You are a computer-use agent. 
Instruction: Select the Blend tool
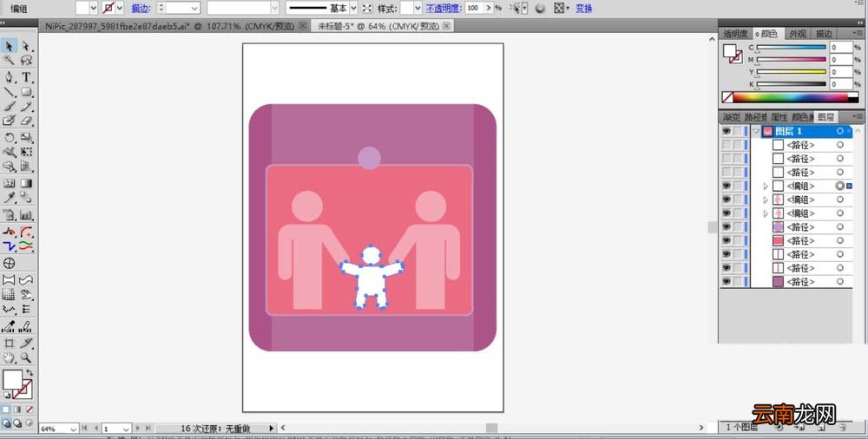point(26,198)
